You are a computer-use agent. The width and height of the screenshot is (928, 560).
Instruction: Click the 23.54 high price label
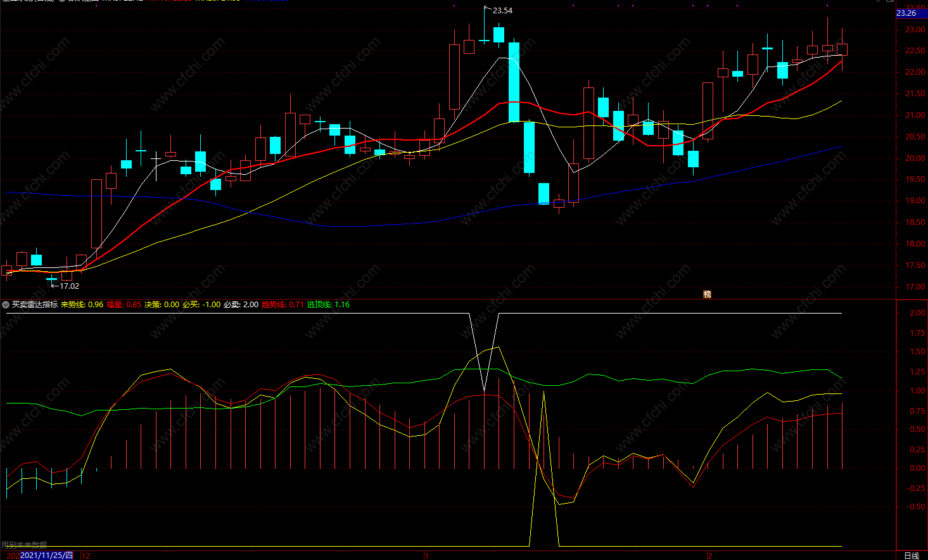(502, 11)
